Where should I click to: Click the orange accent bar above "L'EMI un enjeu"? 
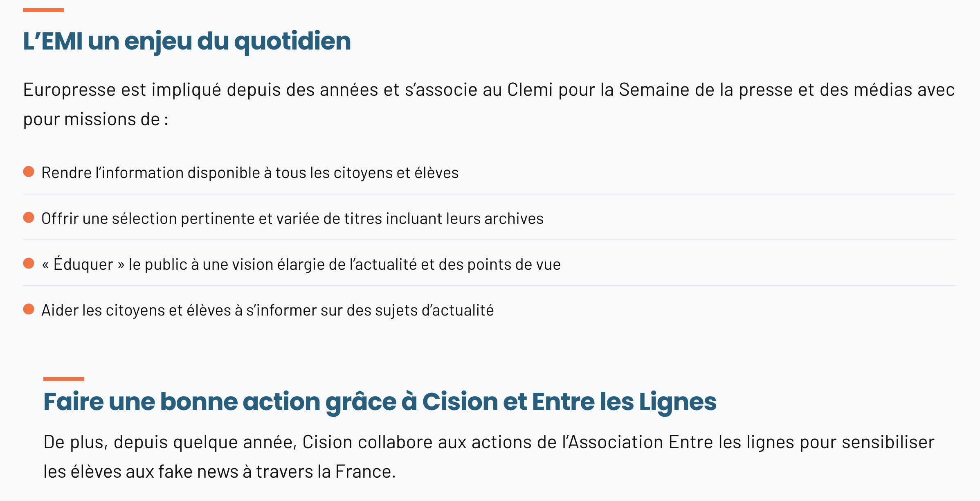pyautogui.click(x=43, y=10)
